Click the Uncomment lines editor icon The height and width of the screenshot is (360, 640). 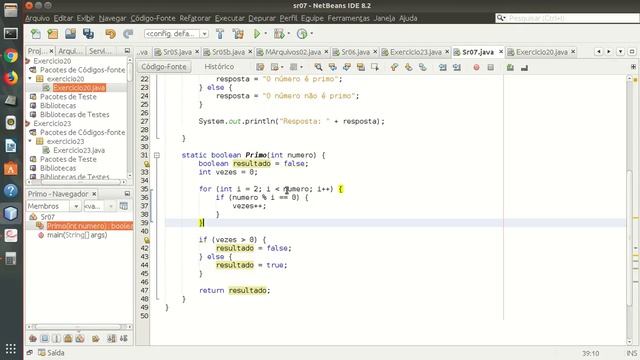(524, 67)
